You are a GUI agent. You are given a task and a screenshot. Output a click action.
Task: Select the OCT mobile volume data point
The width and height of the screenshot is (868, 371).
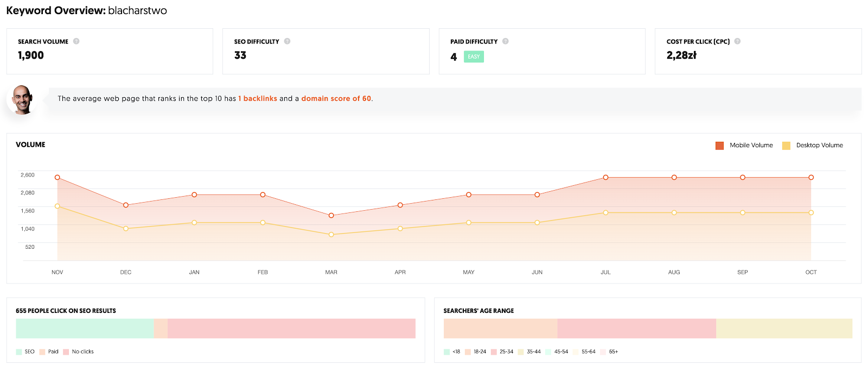[811, 178]
